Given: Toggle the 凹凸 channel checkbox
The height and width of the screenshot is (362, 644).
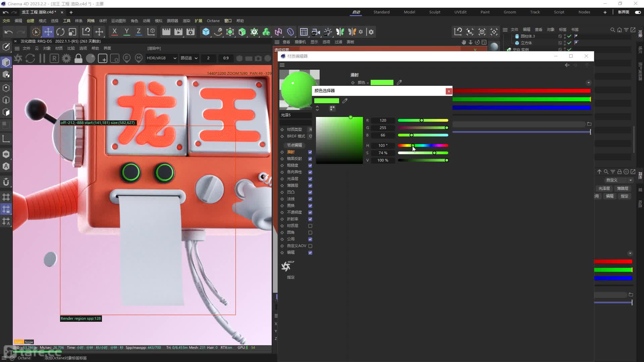Looking at the screenshot, I should pos(310,192).
